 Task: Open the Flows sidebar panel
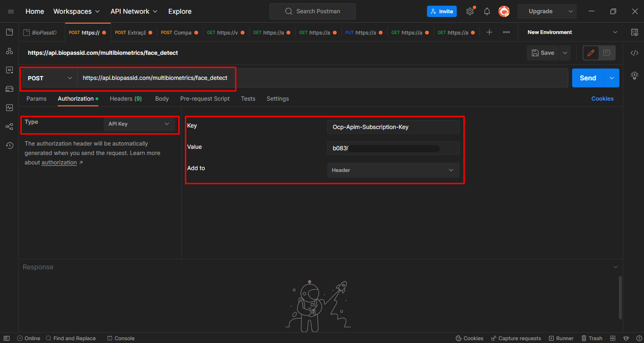click(9, 127)
